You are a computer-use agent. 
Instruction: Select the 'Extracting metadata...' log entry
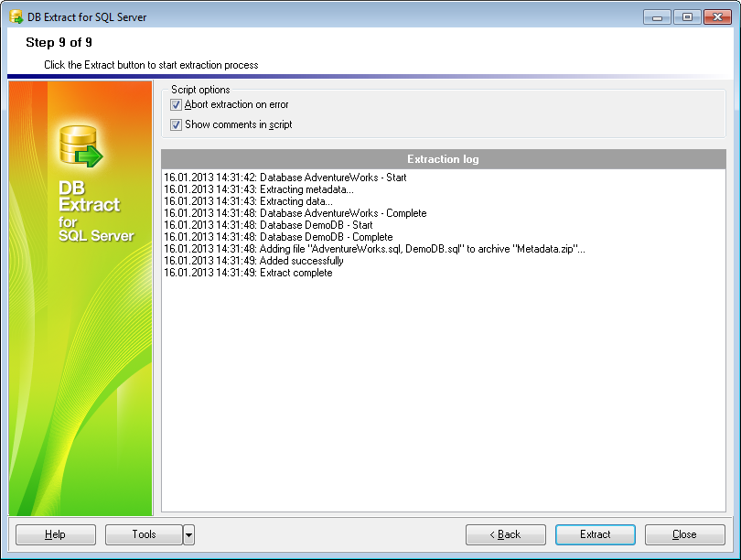tap(259, 189)
